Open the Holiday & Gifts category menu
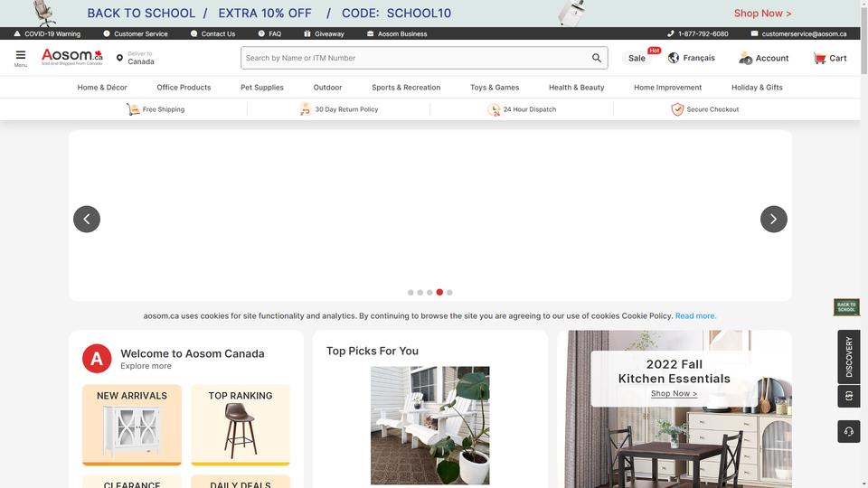The width and height of the screenshot is (868, 488). click(757, 88)
